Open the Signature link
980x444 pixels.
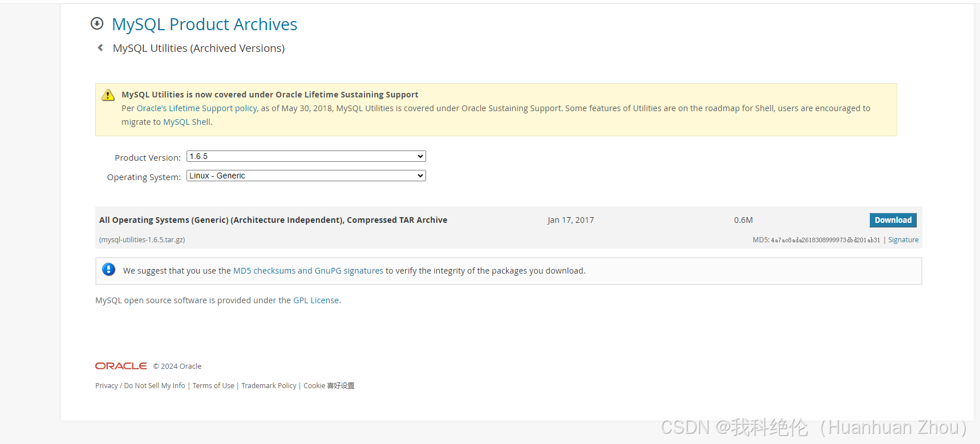point(903,240)
